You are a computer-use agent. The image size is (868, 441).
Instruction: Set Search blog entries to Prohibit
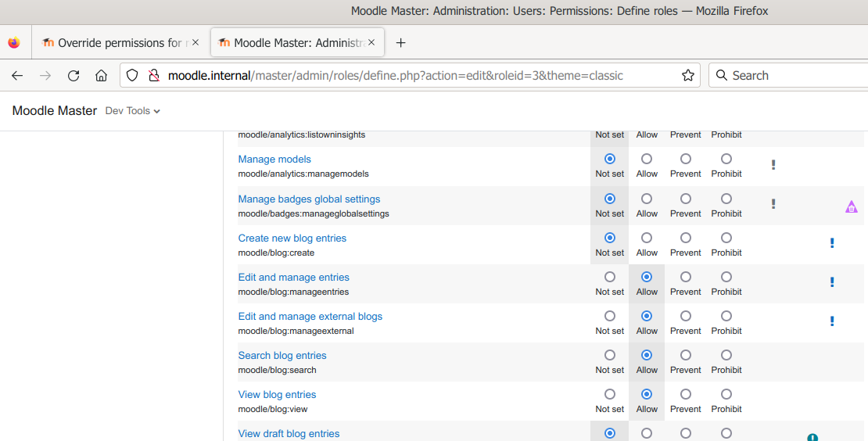(x=726, y=355)
